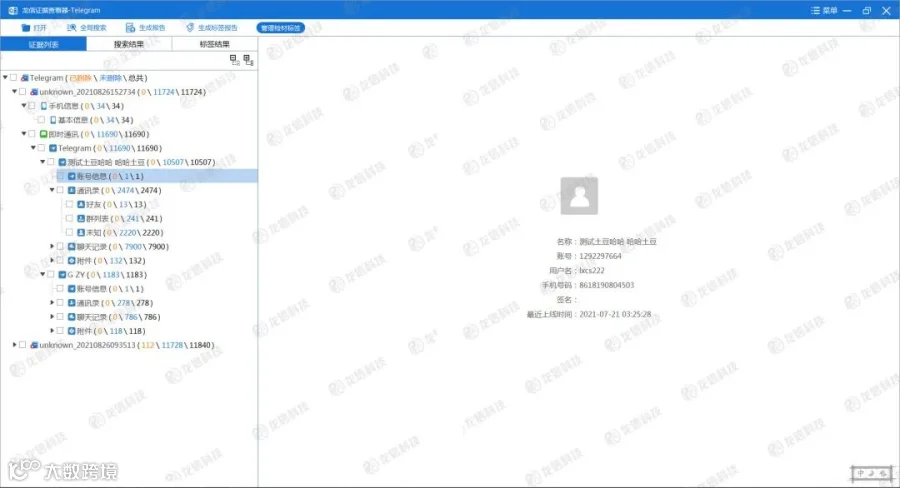Click the 附件 (132) attachment icon
This screenshot has width=900, height=488.
click(72, 261)
